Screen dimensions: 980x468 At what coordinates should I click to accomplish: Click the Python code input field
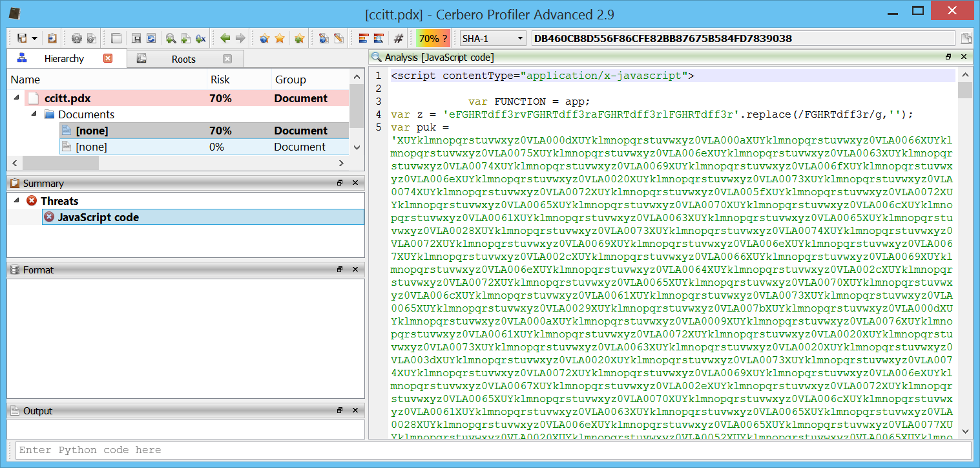click(x=494, y=450)
